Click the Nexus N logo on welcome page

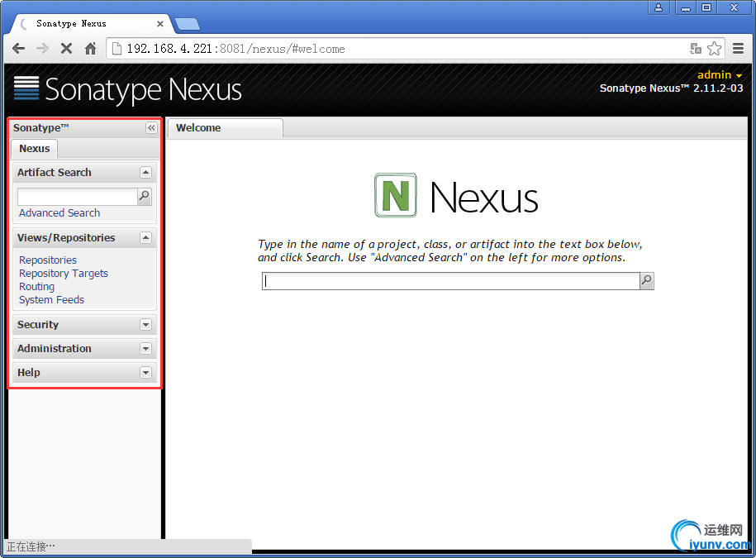[x=396, y=195]
